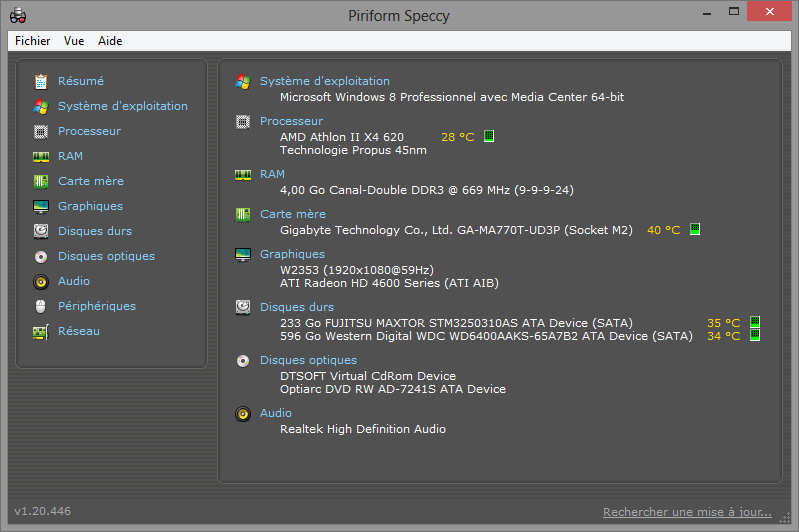Click the v1.20.446 version label

click(x=43, y=511)
